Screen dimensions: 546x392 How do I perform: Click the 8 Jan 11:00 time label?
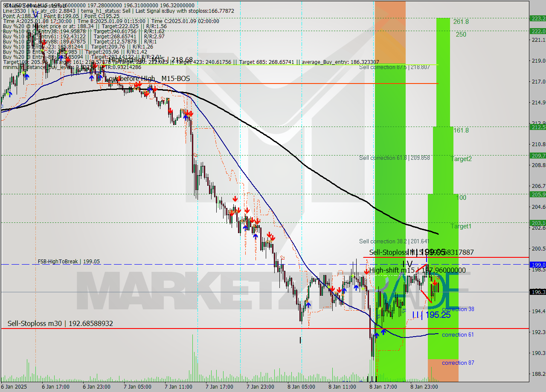point(343,387)
